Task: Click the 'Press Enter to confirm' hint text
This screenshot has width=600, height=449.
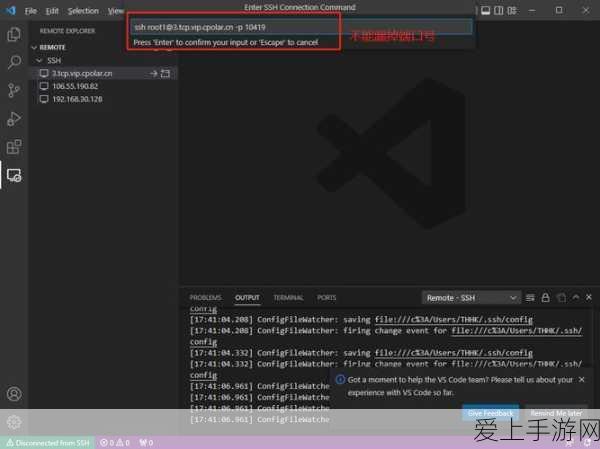Action: pyautogui.click(x=226, y=42)
